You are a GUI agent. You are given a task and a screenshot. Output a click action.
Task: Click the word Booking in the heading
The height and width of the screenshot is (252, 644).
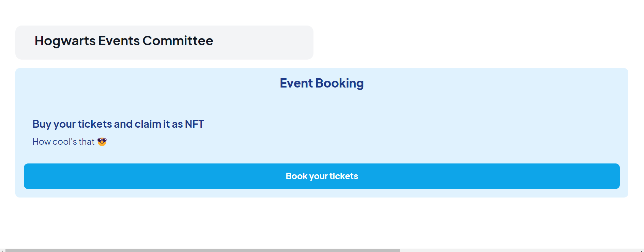(x=339, y=83)
